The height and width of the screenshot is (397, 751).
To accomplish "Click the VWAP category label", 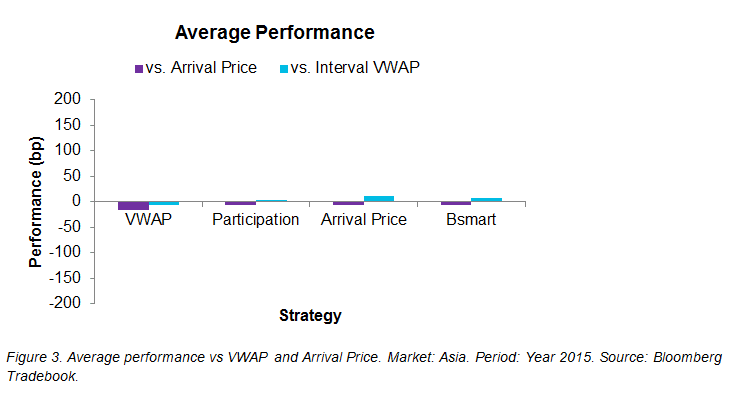I will [148, 219].
